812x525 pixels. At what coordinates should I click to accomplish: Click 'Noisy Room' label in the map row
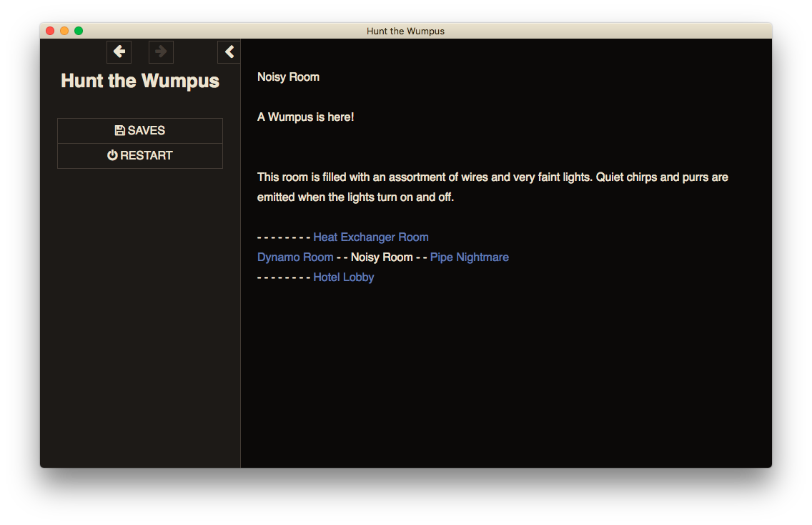[382, 257]
